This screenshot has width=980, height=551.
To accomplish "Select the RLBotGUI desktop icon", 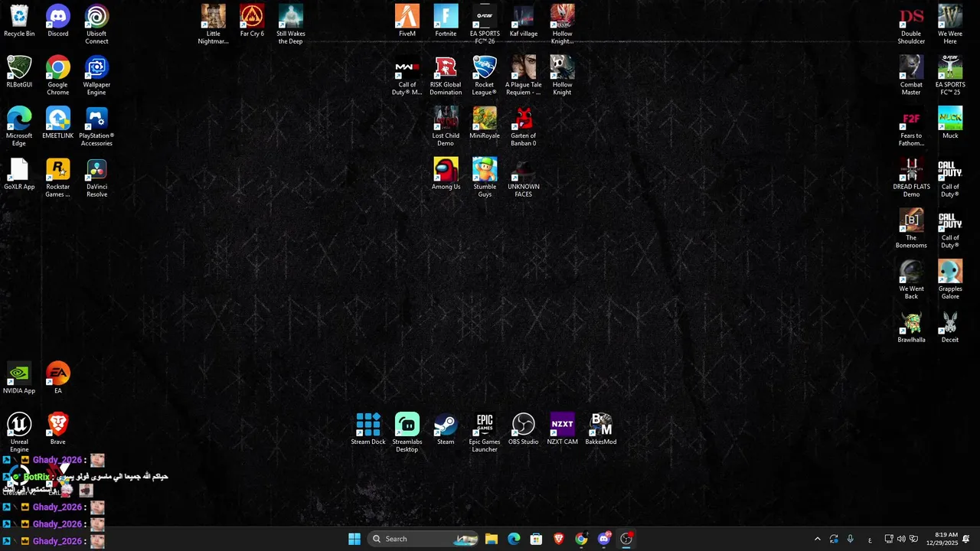I will (19, 72).
